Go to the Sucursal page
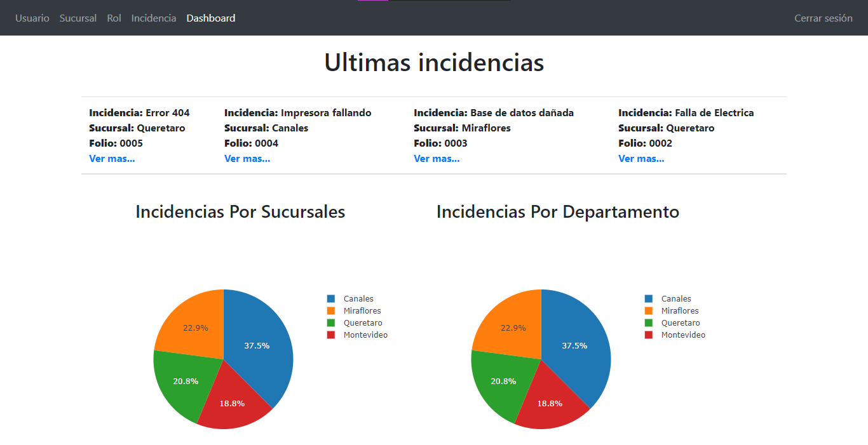Image resolution: width=868 pixels, height=445 pixels. (x=78, y=18)
